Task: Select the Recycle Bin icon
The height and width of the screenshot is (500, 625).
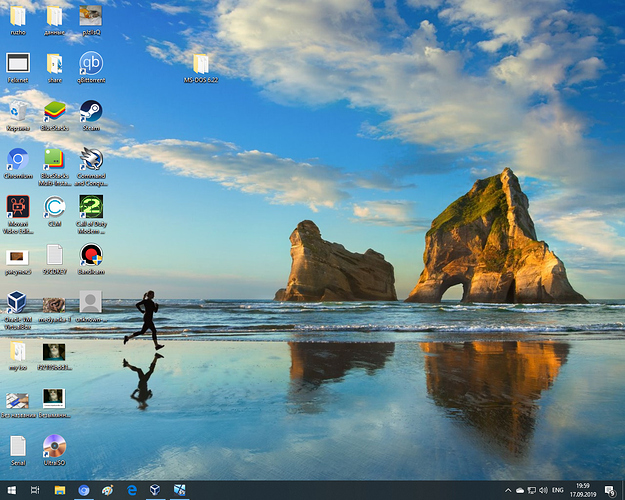Action: tap(18, 115)
